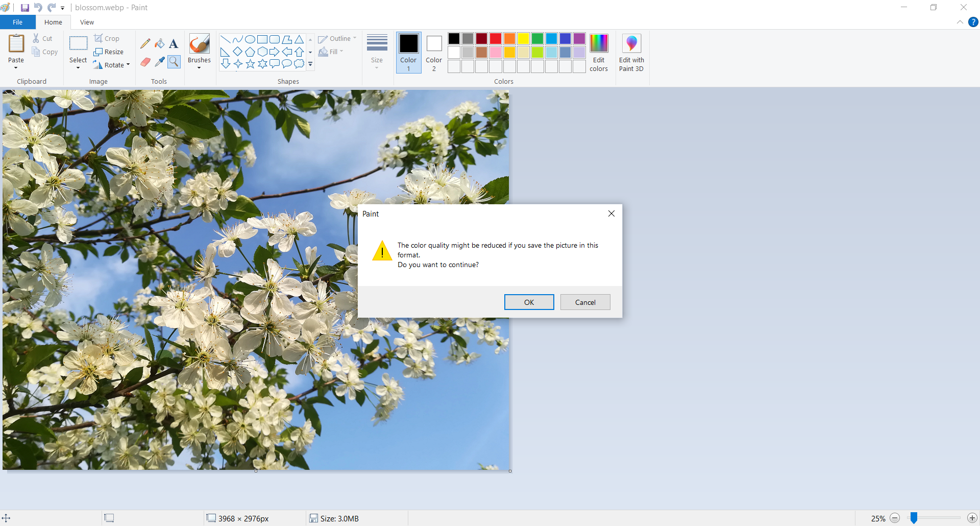Click the Save icon in title bar

[24, 8]
